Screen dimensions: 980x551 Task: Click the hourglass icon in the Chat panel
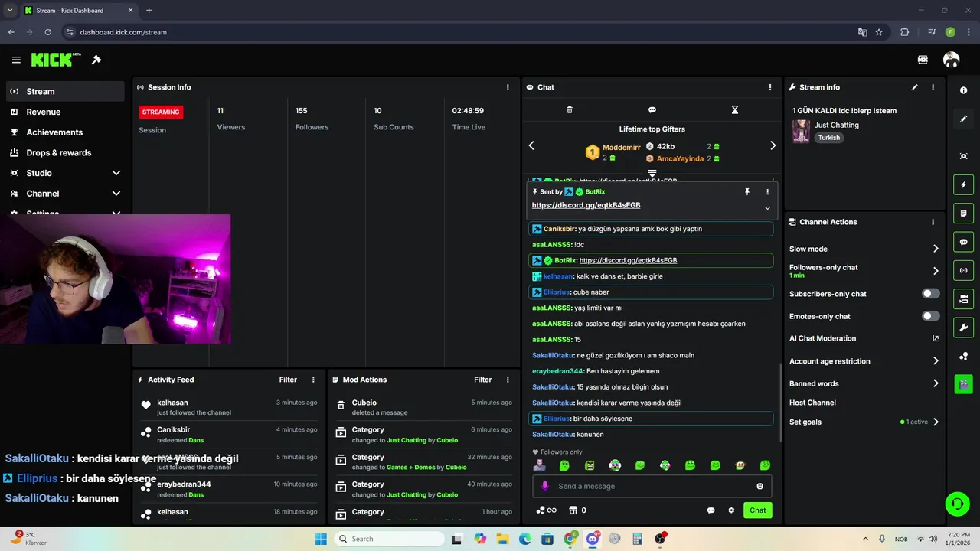735,110
